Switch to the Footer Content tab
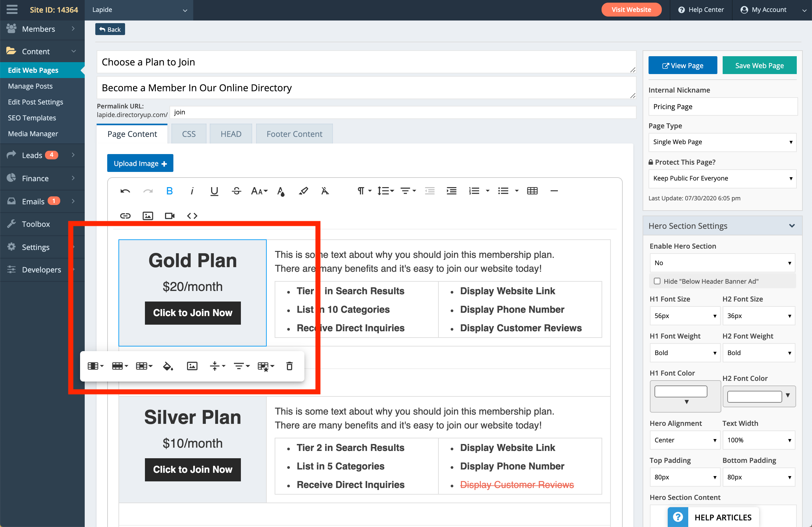This screenshot has width=812, height=527. tap(294, 134)
